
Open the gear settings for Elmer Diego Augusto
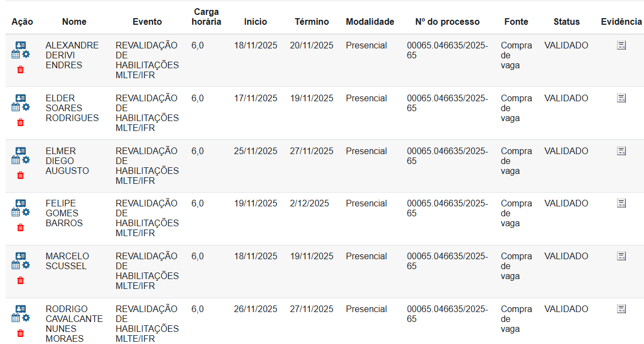click(x=26, y=160)
